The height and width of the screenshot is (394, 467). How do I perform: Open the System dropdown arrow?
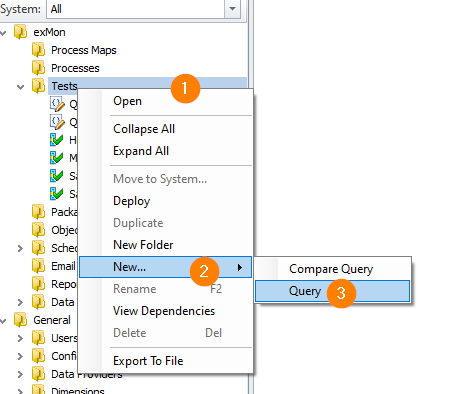232,8
